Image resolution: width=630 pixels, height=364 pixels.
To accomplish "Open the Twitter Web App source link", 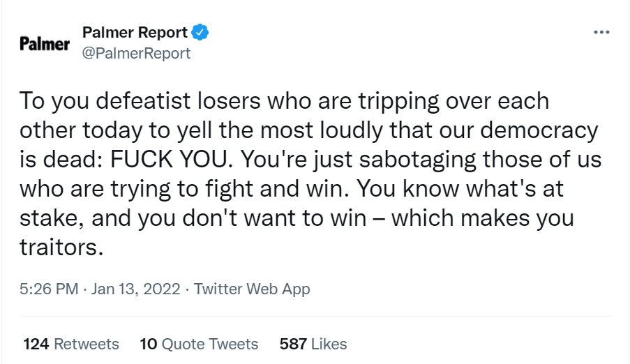I will (252, 289).
